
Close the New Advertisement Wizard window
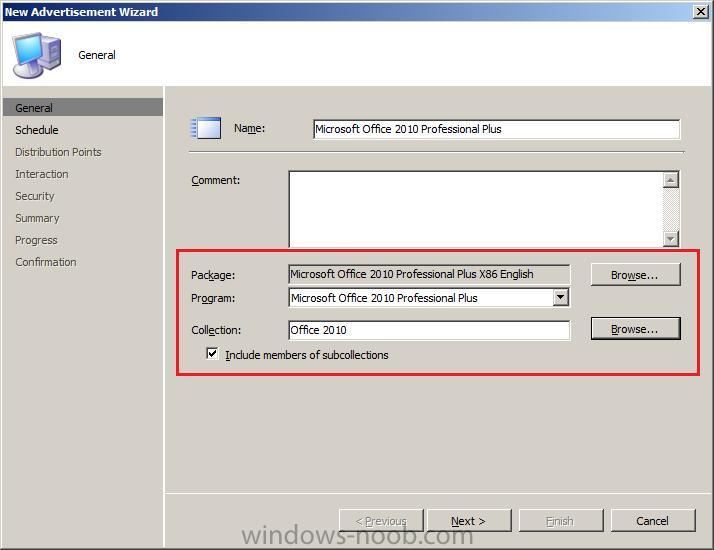click(x=700, y=11)
